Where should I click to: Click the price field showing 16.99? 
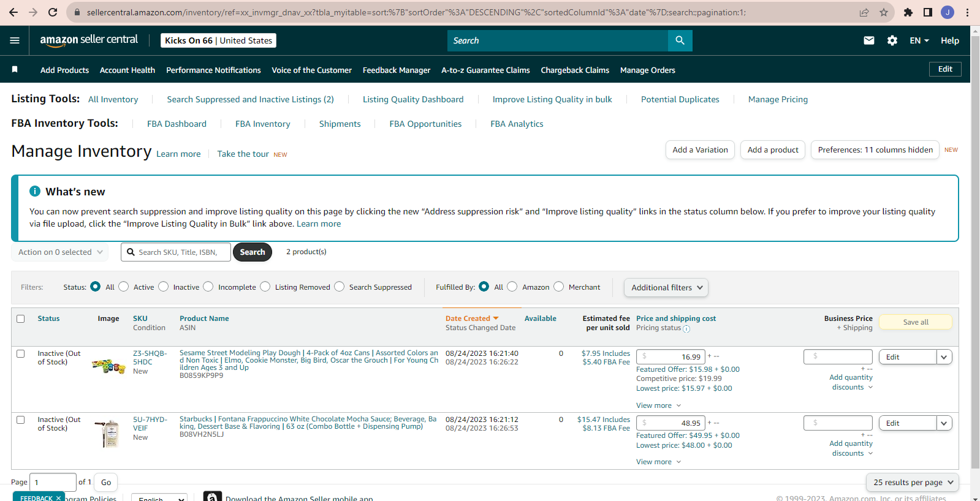pos(671,356)
